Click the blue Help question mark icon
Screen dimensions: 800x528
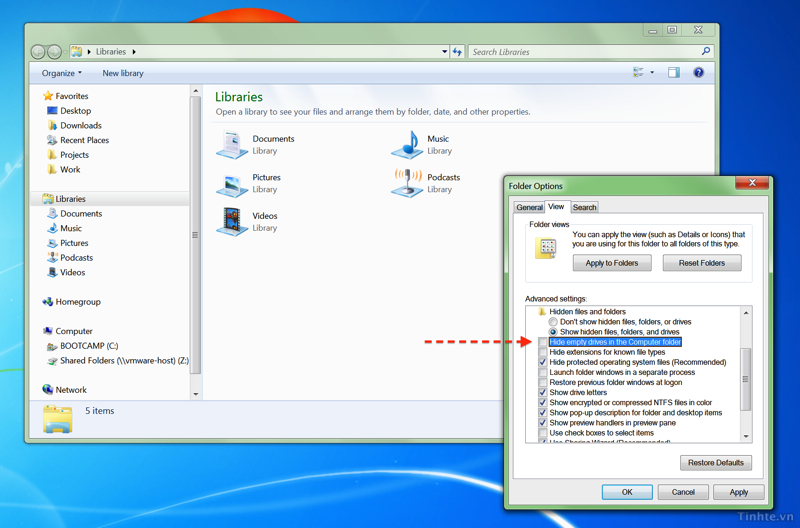coord(698,73)
